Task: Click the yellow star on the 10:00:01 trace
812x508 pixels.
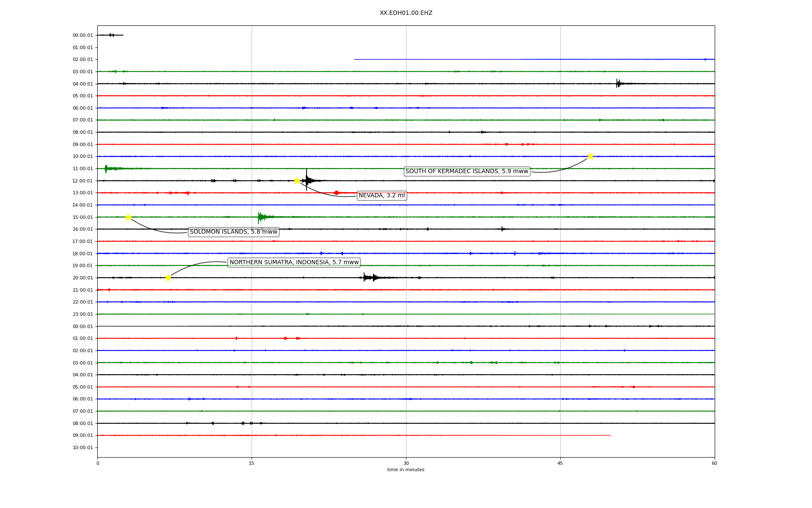Action: [x=590, y=156]
